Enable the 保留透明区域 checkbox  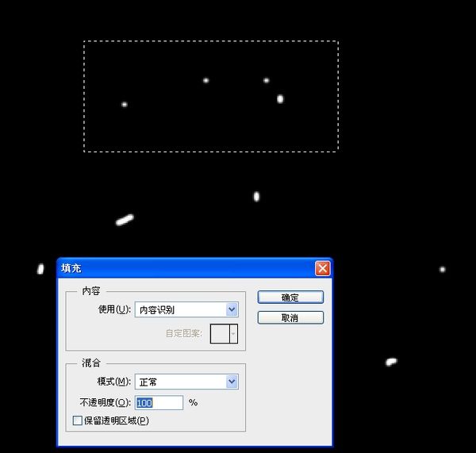point(78,420)
